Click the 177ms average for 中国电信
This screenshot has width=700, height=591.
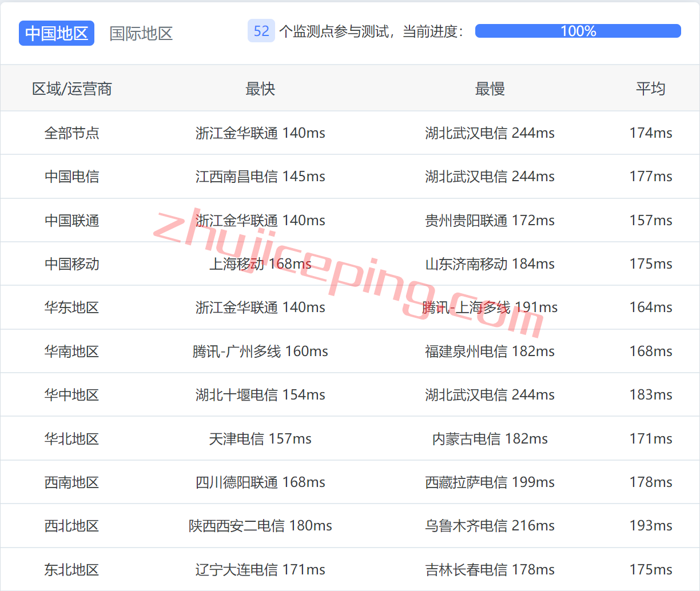tap(651, 176)
